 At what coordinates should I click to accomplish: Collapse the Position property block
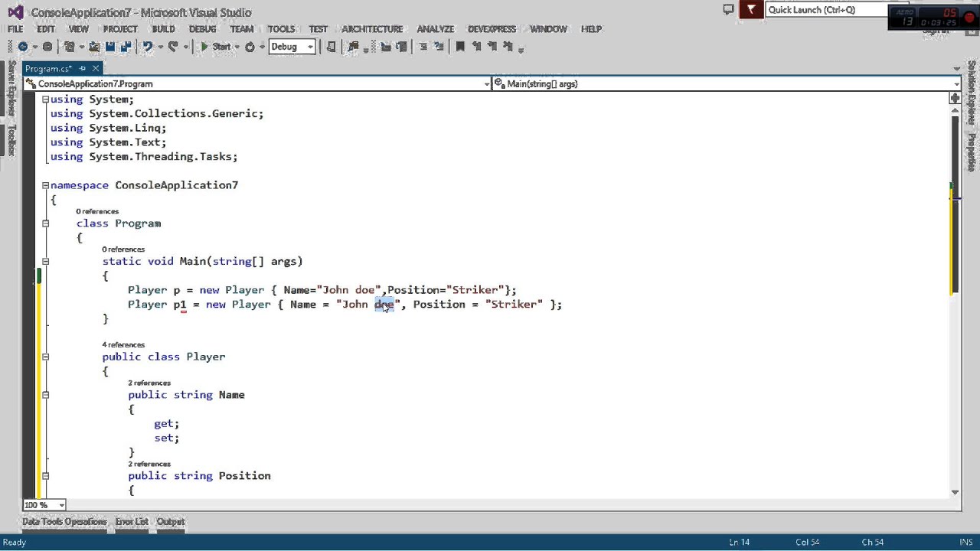pyautogui.click(x=45, y=476)
